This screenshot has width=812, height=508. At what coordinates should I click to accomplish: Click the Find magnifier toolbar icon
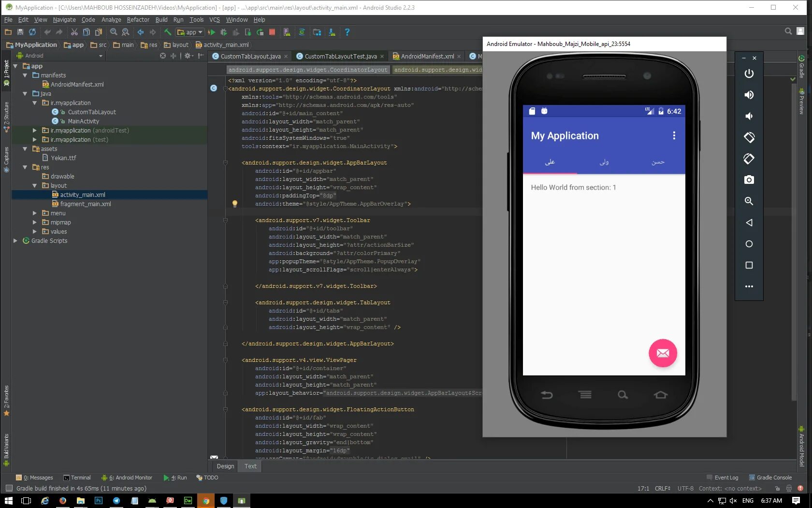click(114, 32)
